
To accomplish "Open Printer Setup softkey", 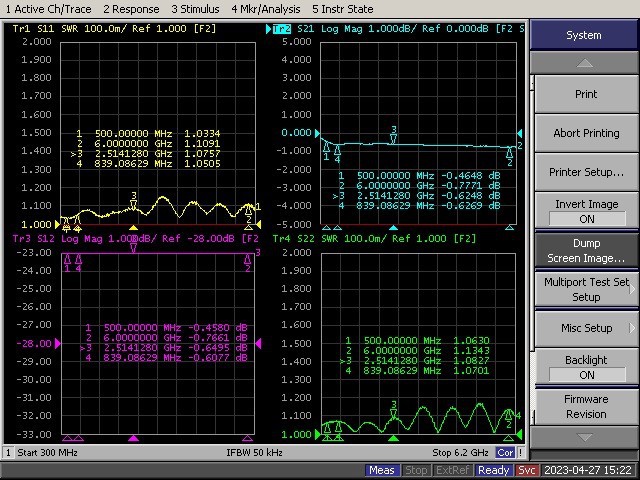I will click(x=586, y=172).
